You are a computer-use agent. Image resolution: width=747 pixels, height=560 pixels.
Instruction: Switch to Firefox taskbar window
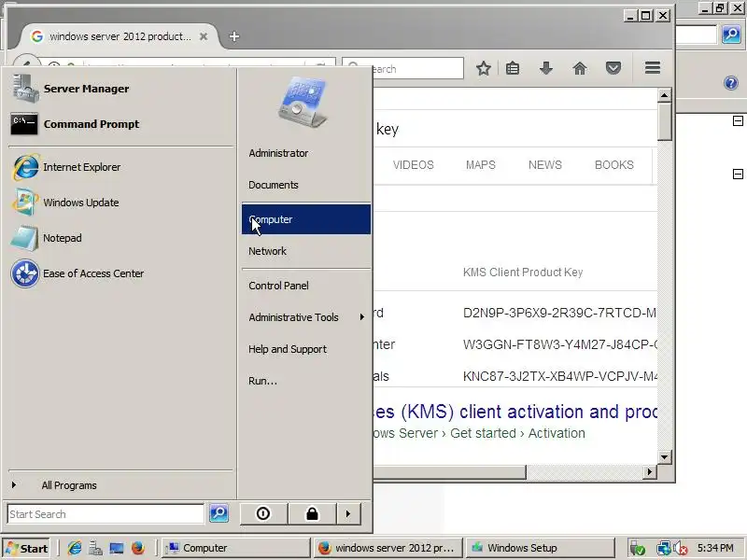click(388, 548)
